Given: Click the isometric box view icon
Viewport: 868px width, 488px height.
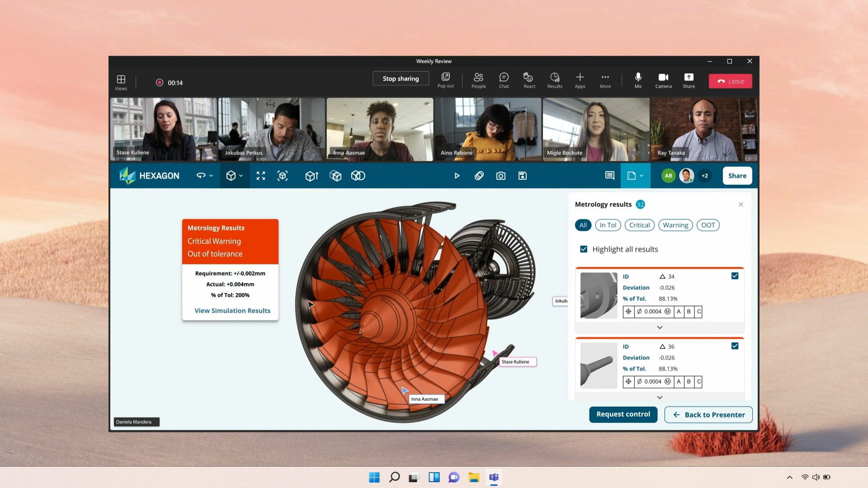Looking at the screenshot, I should click(335, 176).
